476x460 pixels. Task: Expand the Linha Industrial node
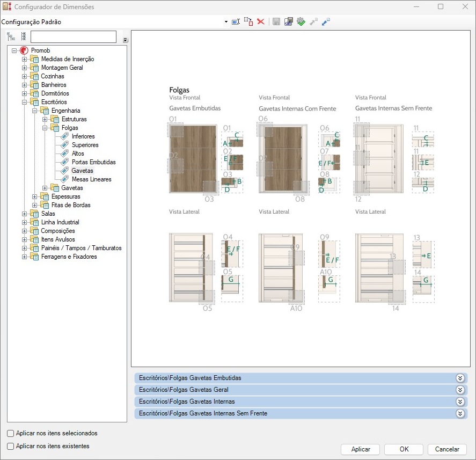click(24, 222)
